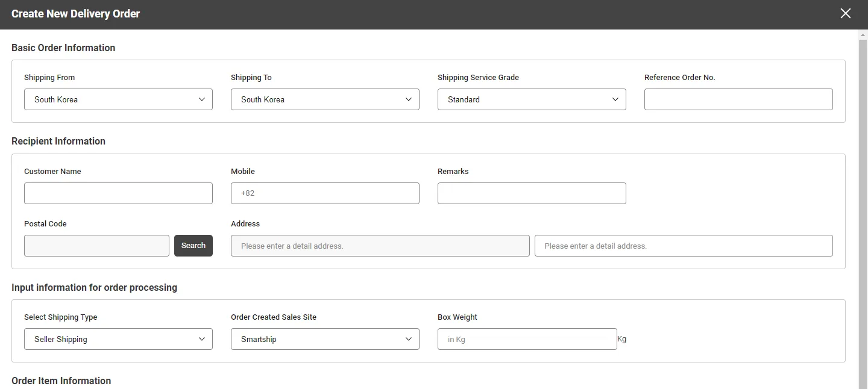
Task: Open the Shipping Service Grade dropdown
Action: [532, 99]
